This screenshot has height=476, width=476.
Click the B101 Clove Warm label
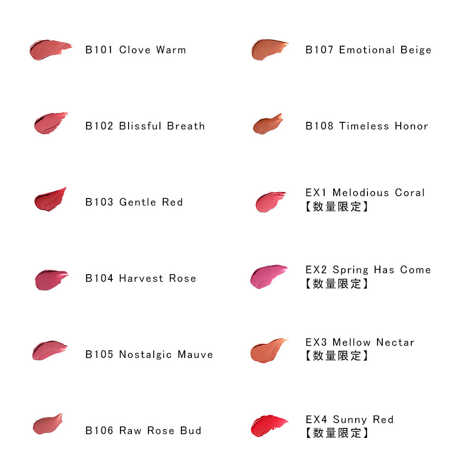click(x=136, y=50)
